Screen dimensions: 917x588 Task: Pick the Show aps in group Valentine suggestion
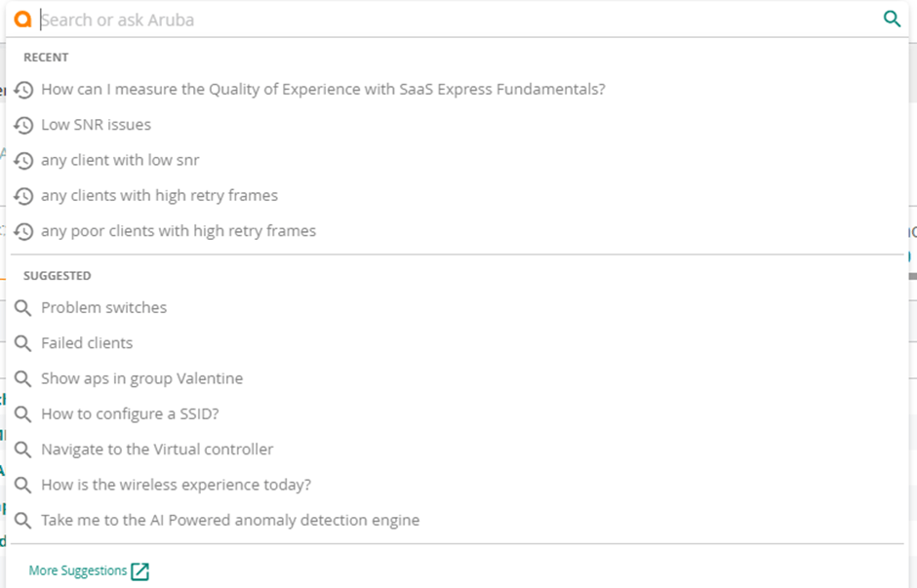click(141, 378)
